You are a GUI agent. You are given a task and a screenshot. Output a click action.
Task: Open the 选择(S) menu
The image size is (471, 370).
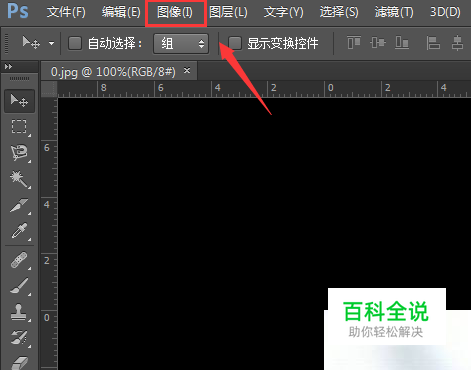[339, 12]
